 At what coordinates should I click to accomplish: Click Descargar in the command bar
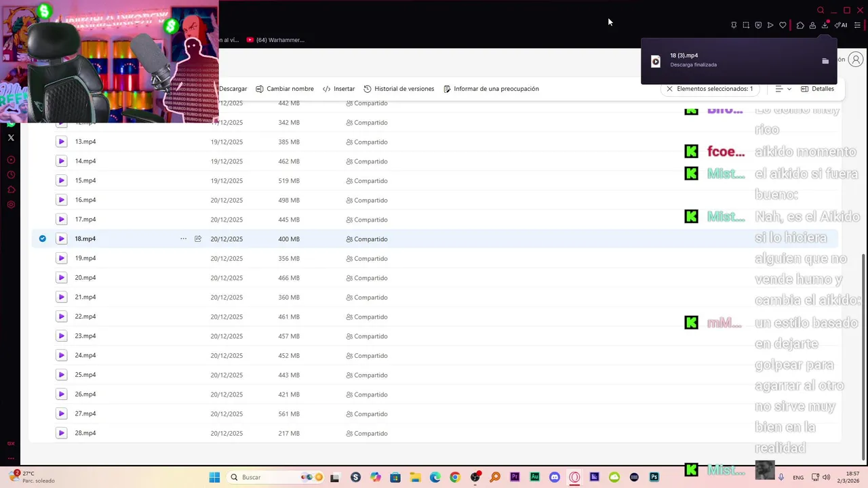(233, 89)
